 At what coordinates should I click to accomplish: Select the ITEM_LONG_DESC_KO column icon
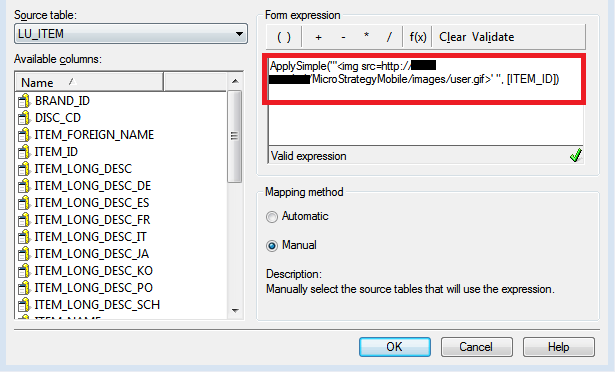[x=24, y=271]
